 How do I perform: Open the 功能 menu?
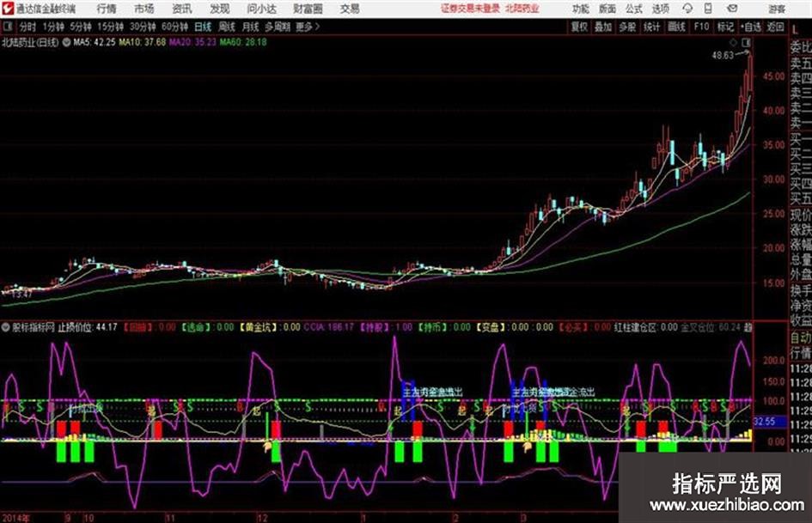581,9
